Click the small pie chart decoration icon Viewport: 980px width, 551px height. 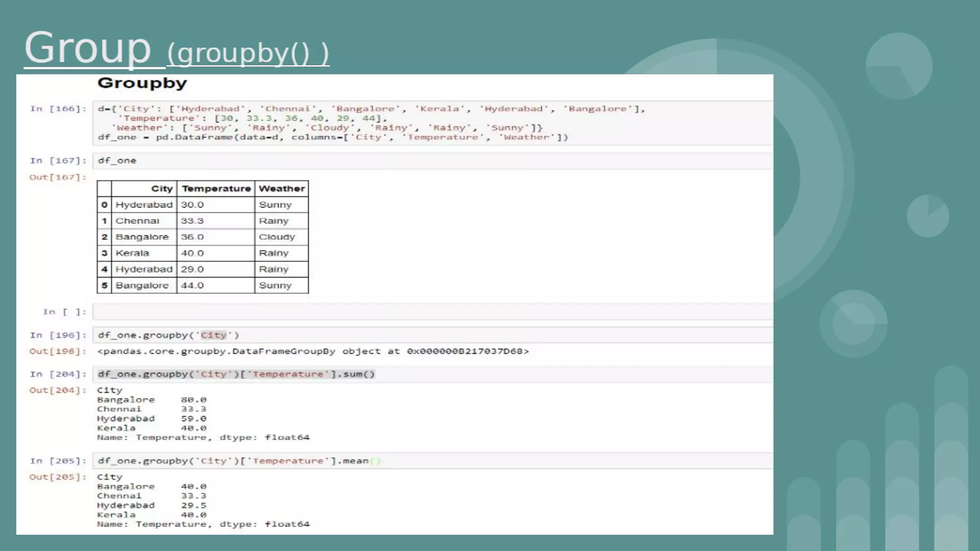pyautogui.click(x=927, y=216)
